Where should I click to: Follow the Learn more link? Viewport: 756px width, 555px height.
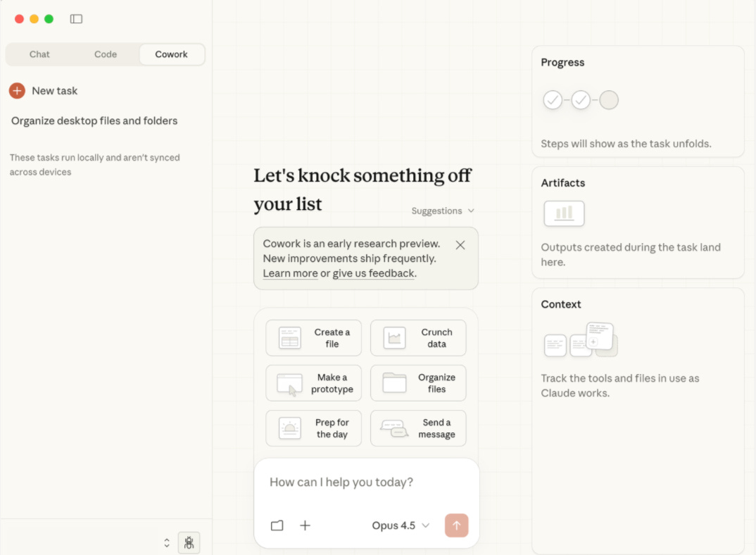tap(290, 273)
